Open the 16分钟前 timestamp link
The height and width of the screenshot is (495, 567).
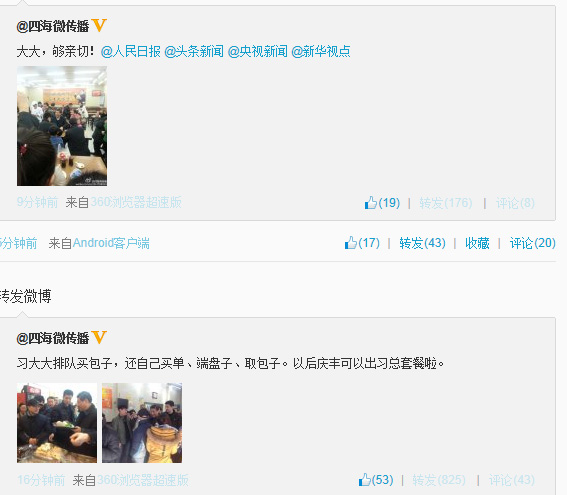point(41,480)
